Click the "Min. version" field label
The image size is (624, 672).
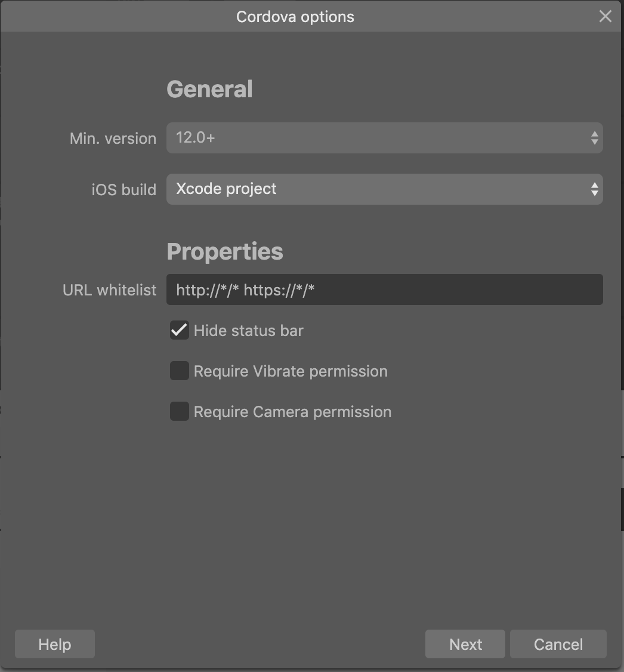click(x=113, y=138)
